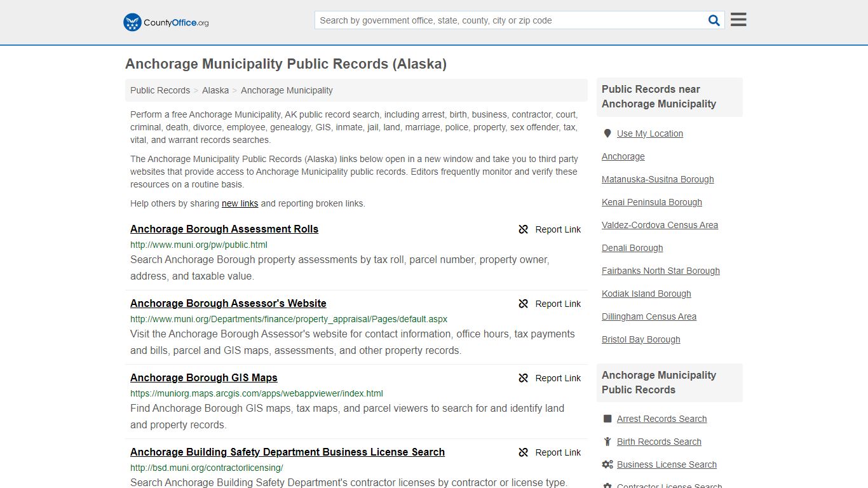Open the hamburger menu icon
Screen dimensions: 868x488
click(738, 20)
